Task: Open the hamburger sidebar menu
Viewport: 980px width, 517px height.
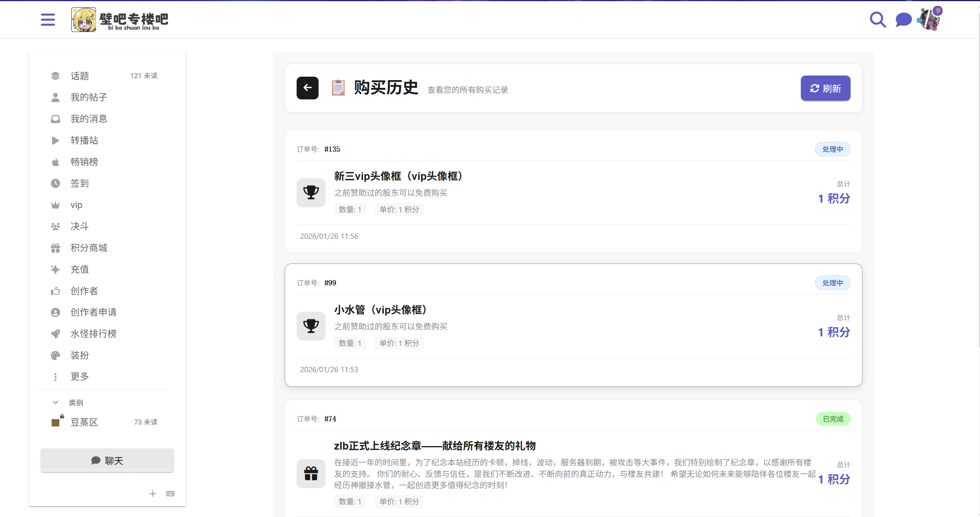Action: coord(48,19)
